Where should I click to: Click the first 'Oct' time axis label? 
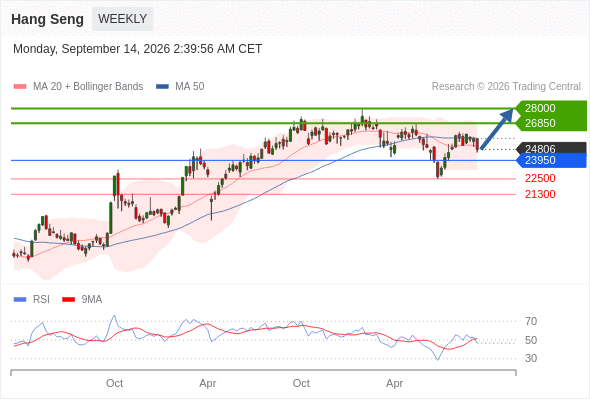click(114, 383)
